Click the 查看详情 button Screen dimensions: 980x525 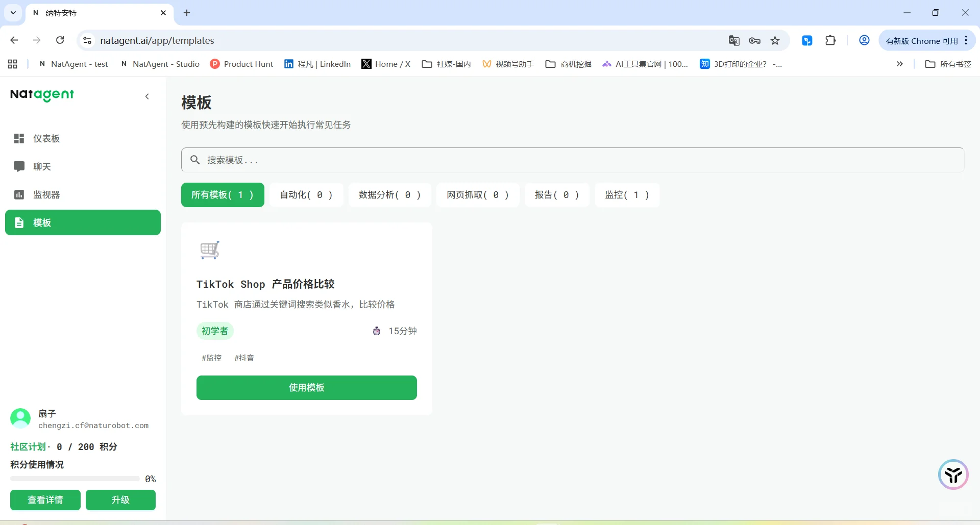[x=45, y=500]
